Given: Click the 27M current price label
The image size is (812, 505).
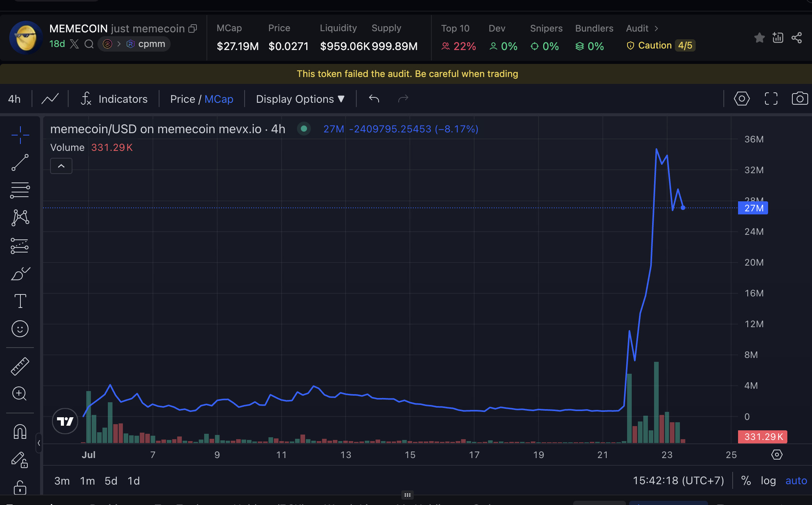Looking at the screenshot, I should [753, 208].
